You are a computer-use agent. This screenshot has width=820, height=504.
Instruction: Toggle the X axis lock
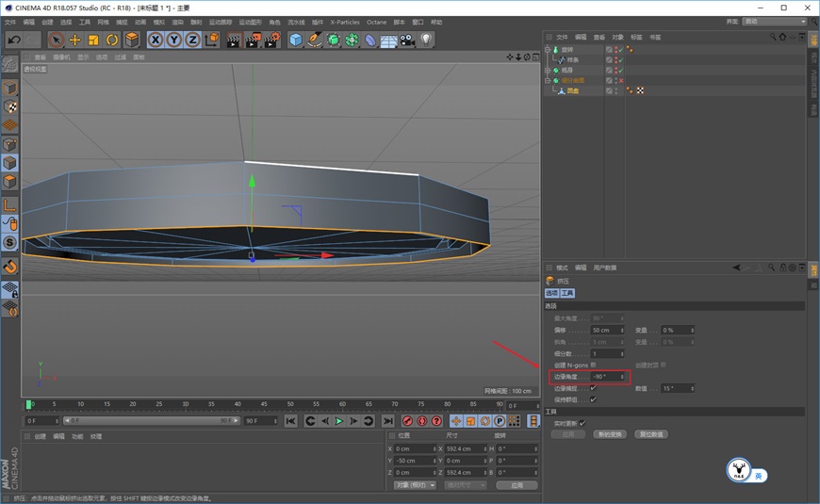point(156,40)
